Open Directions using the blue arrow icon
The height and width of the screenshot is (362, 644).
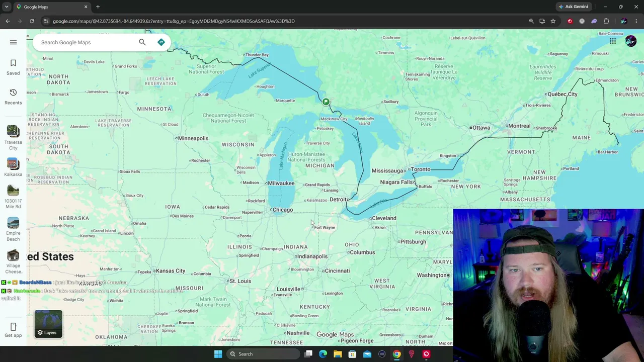point(161,42)
